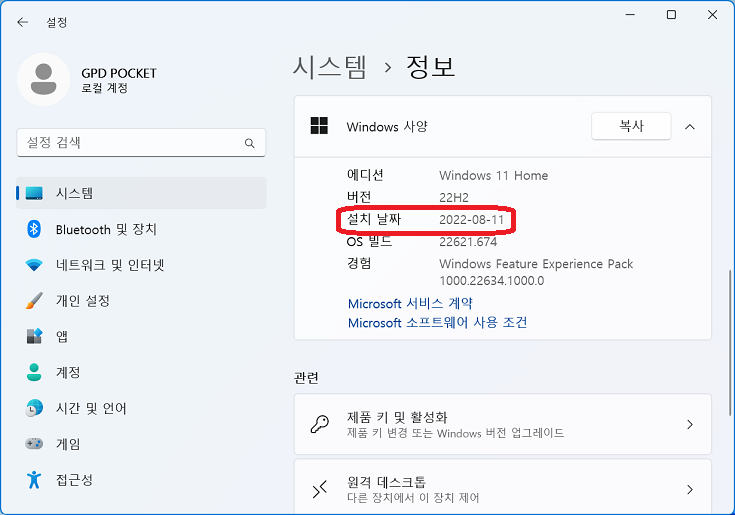This screenshot has width=735, height=515.
Task: Click the Windows logo in 사양 card
Action: click(x=319, y=126)
